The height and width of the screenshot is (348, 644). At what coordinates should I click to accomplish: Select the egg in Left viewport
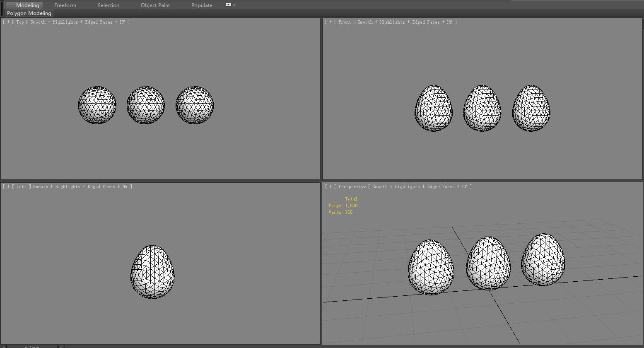(152, 272)
